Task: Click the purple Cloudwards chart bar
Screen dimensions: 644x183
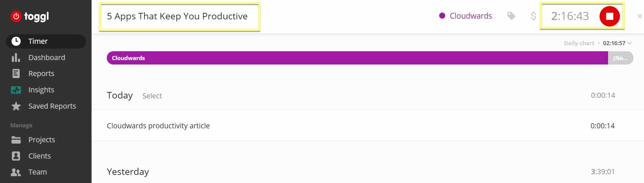Action: (x=357, y=58)
